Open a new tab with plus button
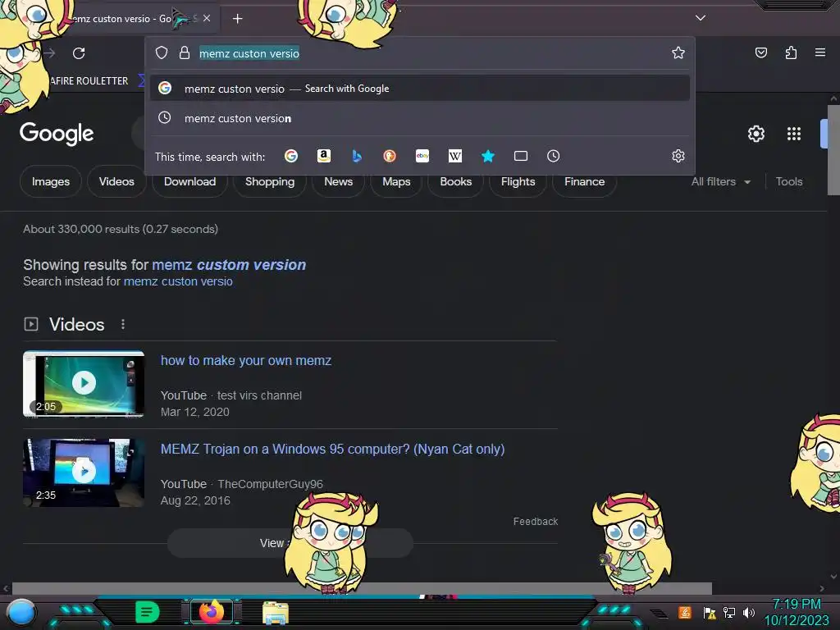The image size is (840, 630). click(x=237, y=19)
